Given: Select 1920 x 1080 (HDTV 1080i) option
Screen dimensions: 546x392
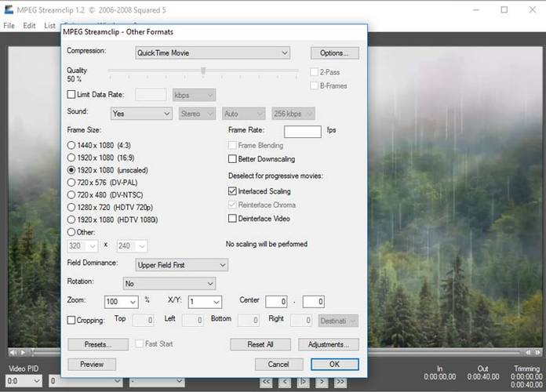Looking at the screenshot, I should point(71,220).
